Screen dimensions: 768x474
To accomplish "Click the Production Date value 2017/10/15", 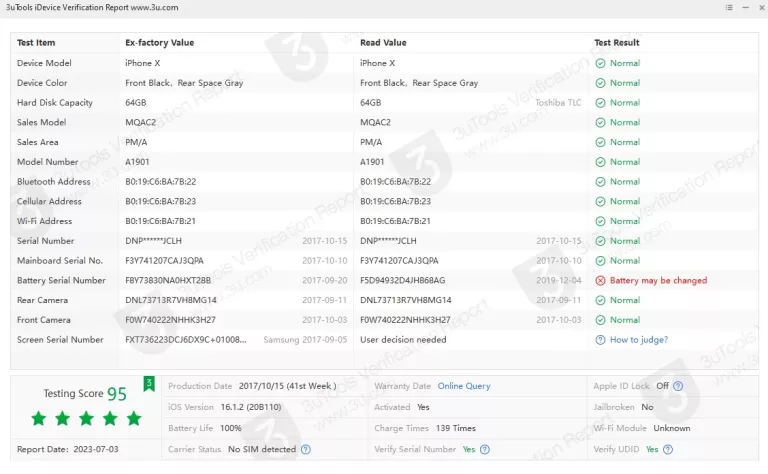I will [288, 386].
